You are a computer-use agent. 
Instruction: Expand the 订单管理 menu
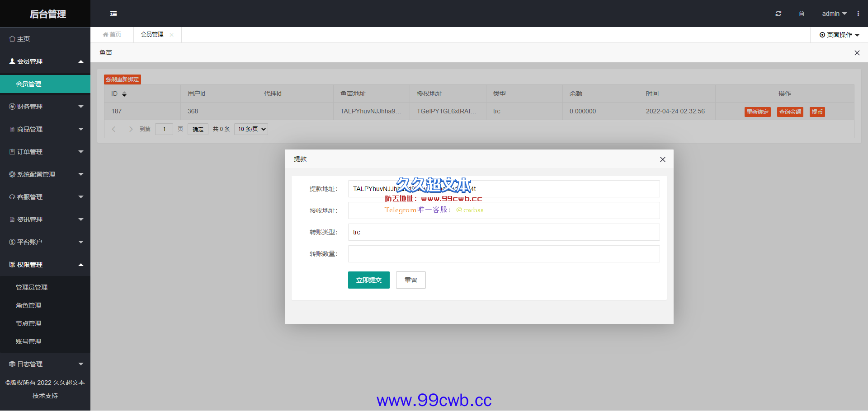45,152
